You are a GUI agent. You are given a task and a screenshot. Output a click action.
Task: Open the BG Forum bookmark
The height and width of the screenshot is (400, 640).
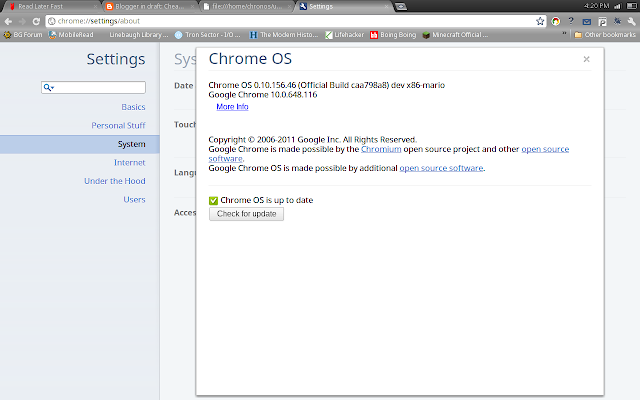tap(23, 35)
